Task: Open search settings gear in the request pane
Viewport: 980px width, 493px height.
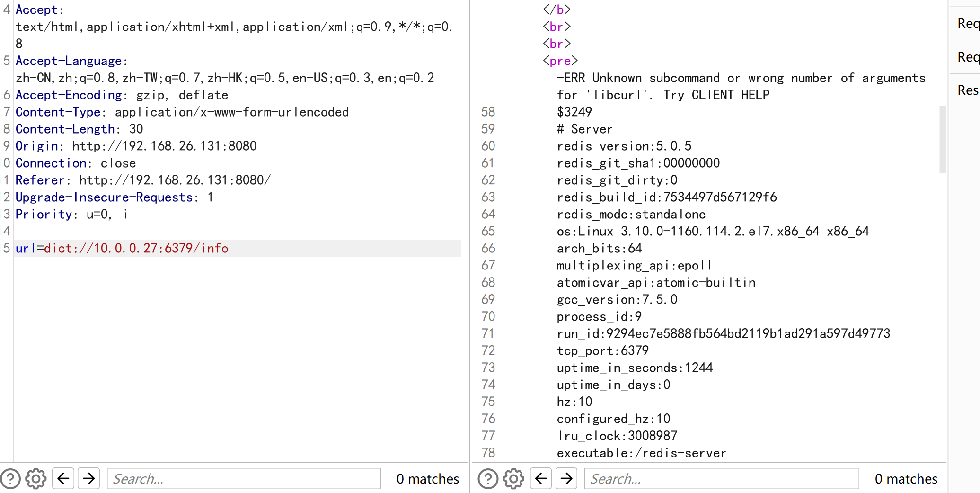Action: tap(36, 479)
